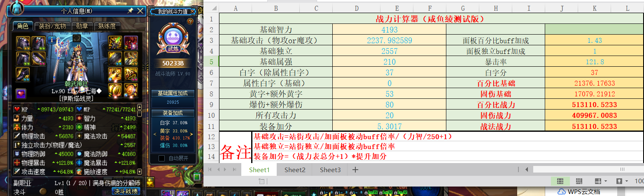Switch to normal view in status bar
Screen dimensions: 644x196
click(560, 181)
